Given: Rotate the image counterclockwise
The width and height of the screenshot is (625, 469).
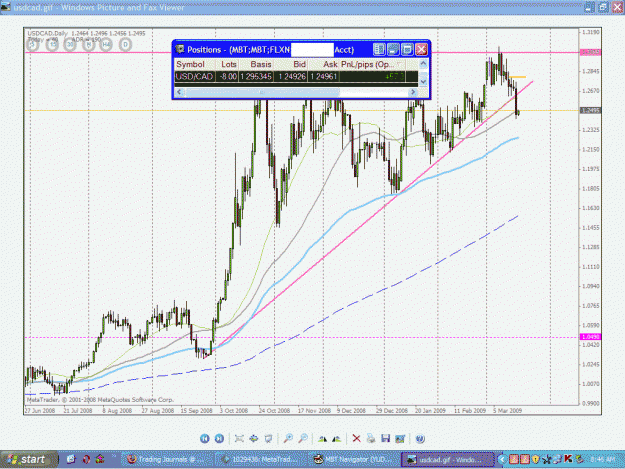Looking at the screenshot, I should point(337,439).
